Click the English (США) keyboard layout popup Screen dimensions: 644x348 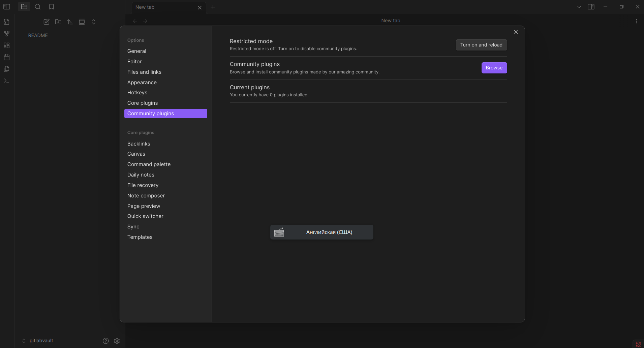322,232
